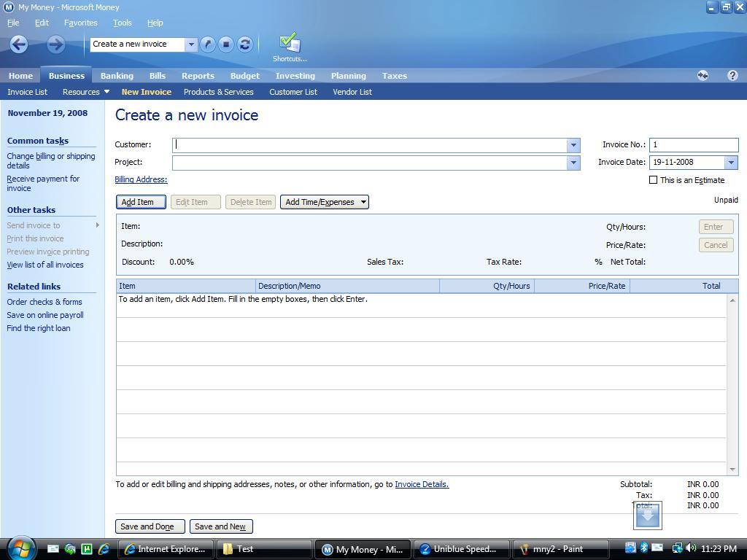Click the Help question mark icon
The image size is (747, 560).
(x=732, y=75)
